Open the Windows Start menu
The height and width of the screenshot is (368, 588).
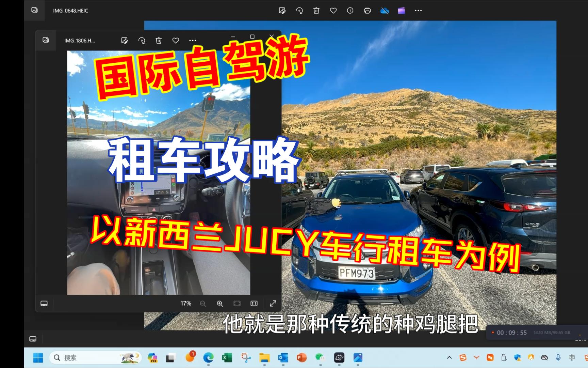(x=38, y=358)
